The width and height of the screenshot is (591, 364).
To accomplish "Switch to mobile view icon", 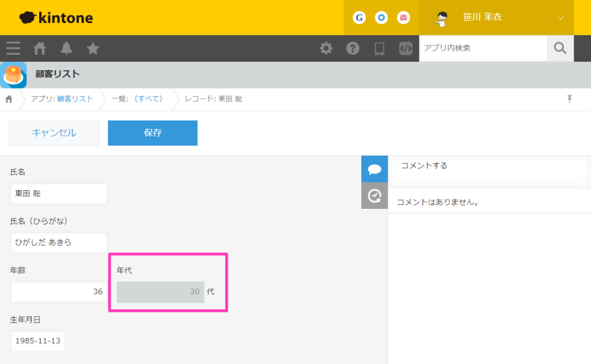I will coord(379,48).
